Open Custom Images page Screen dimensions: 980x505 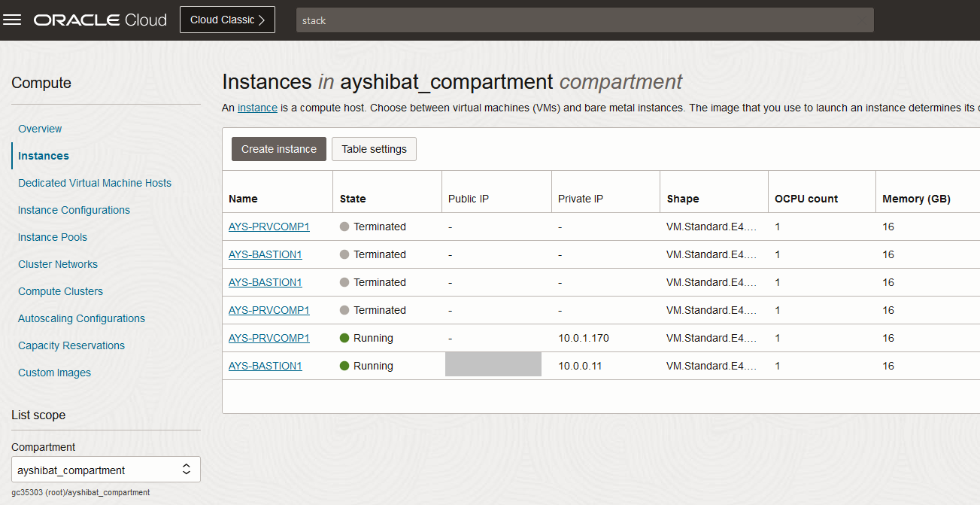tap(54, 373)
